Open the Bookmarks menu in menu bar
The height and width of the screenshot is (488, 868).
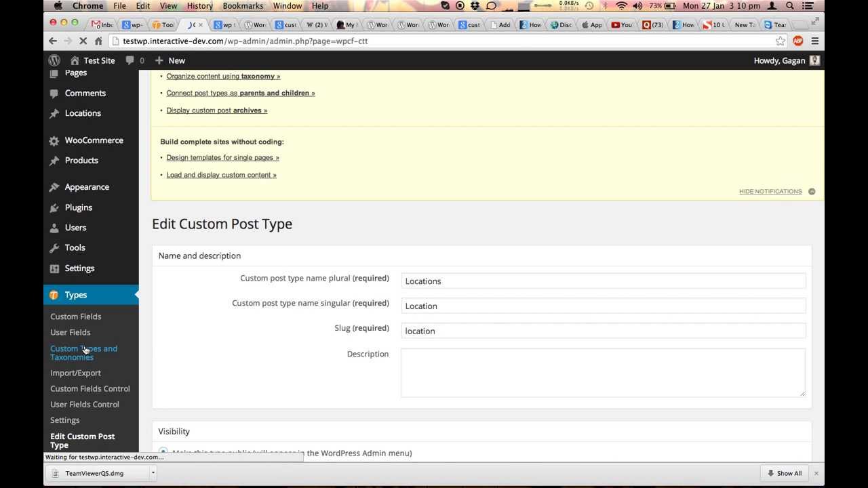coord(243,6)
